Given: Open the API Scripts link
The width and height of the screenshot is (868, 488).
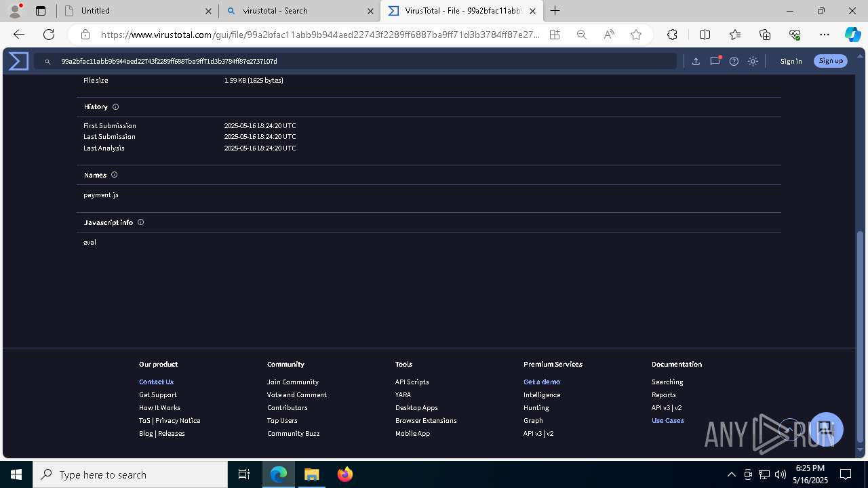Looking at the screenshot, I should (x=412, y=382).
